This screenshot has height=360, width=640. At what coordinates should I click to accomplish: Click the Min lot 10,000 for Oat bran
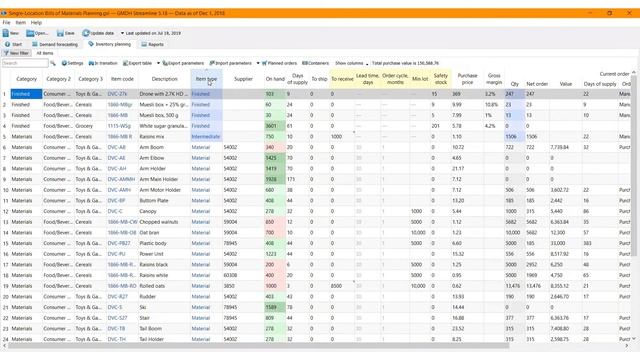tap(418, 233)
